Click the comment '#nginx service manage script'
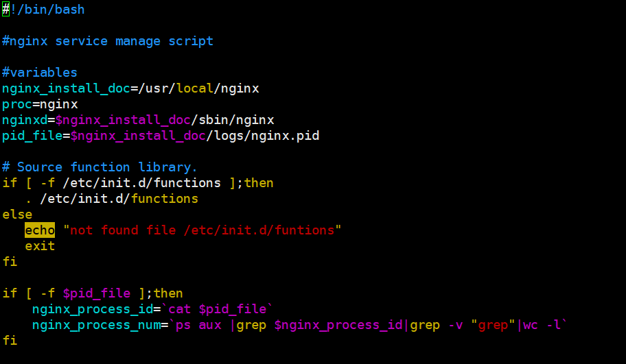Viewport: 626px width, 364px height. click(108, 41)
